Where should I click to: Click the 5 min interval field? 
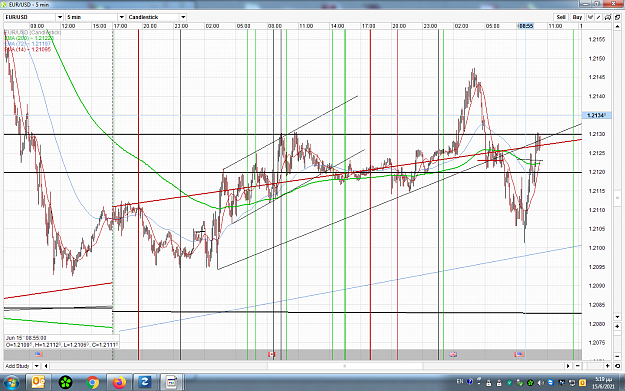click(92, 17)
